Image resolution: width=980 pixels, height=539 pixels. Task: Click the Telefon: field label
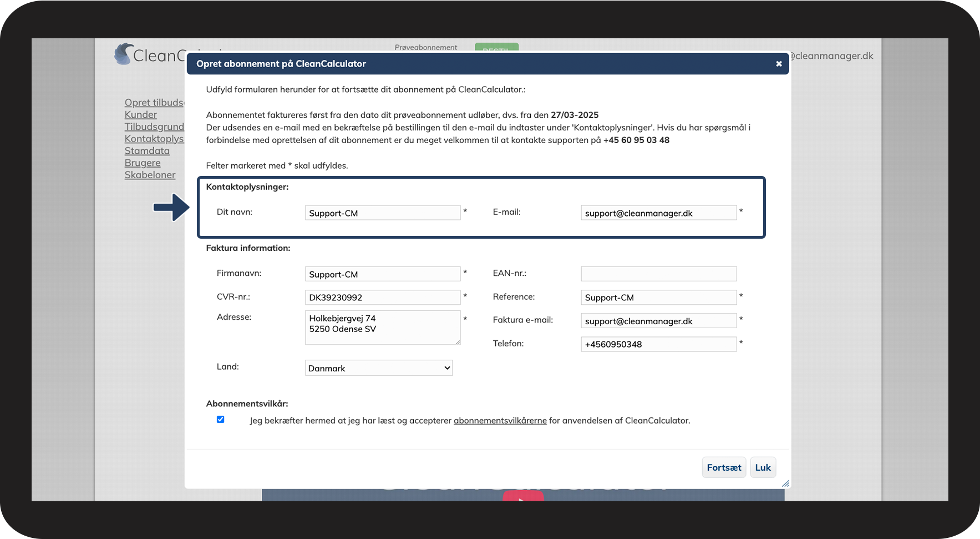click(x=509, y=344)
